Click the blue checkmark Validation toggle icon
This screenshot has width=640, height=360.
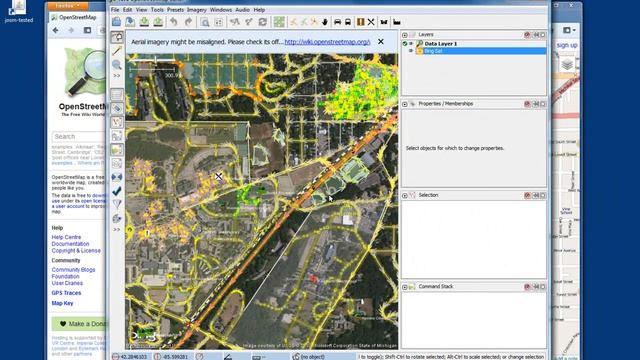coord(117,191)
